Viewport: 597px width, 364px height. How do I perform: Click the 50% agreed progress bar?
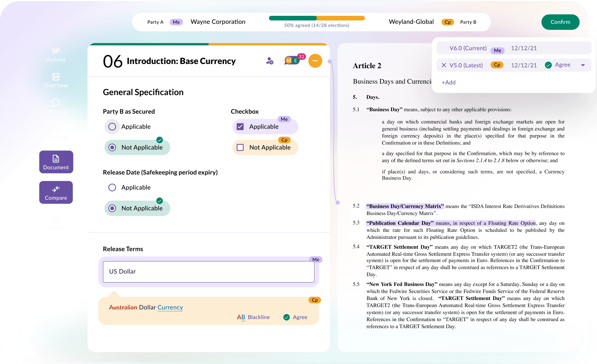tap(317, 18)
